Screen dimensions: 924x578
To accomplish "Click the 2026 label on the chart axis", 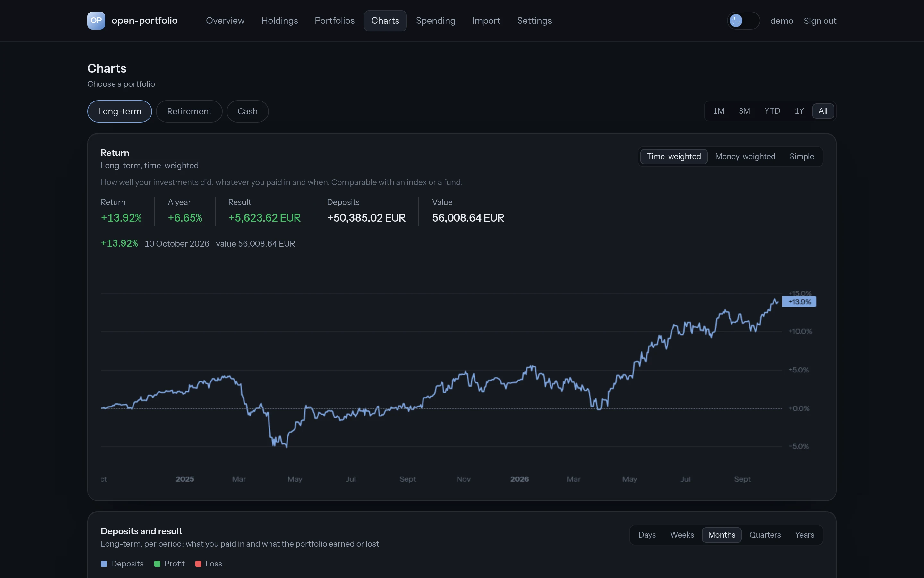I will click(x=520, y=479).
